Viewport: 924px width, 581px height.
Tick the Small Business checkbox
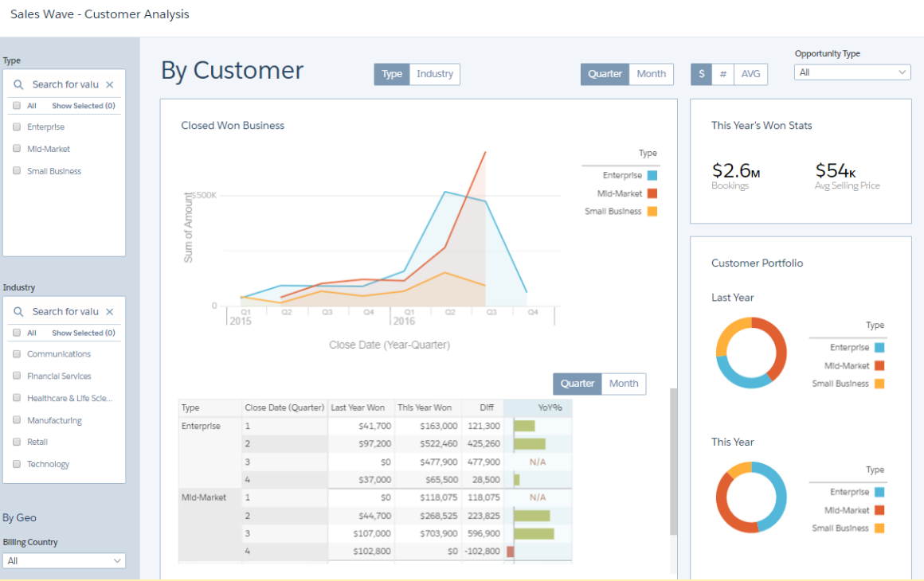(x=17, y=171)
